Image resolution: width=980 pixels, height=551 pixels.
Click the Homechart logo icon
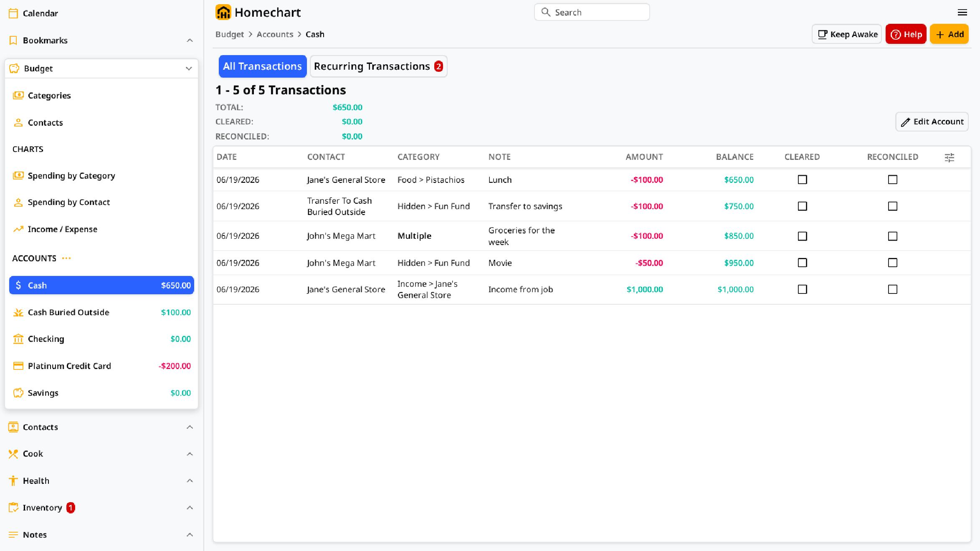tap(223, 13)
